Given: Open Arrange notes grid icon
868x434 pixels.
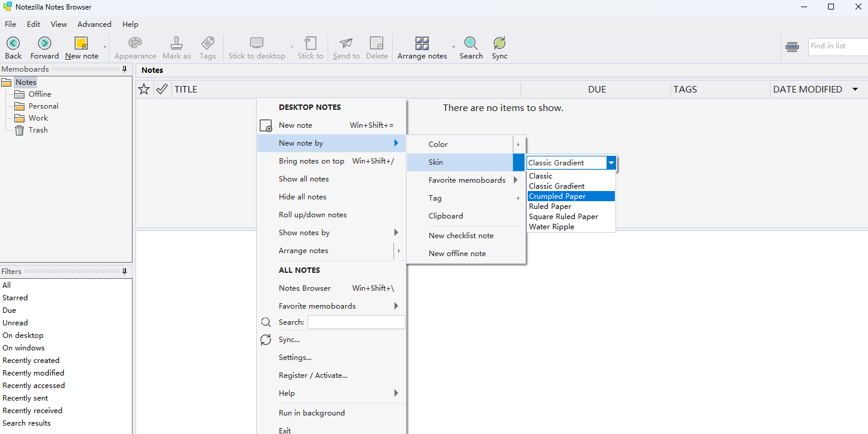Looking at the screenshot, I should pyautogui.click(x=422, y=43).
